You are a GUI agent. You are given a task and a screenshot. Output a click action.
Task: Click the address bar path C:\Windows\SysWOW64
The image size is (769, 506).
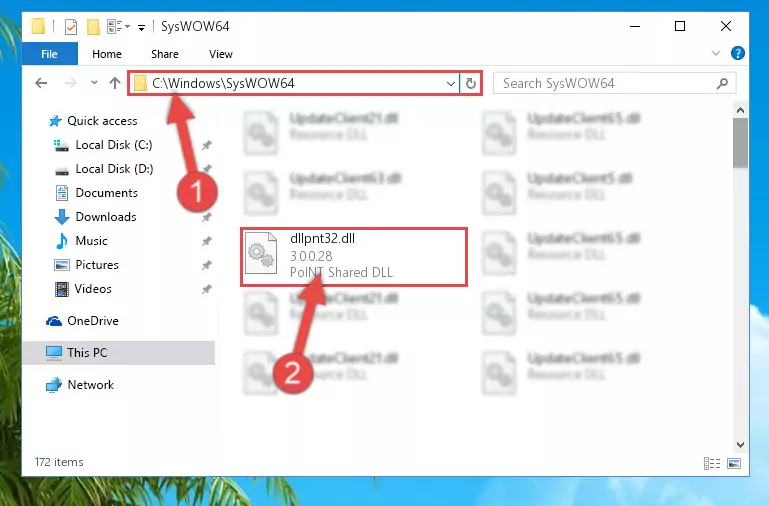click(223, 83)
